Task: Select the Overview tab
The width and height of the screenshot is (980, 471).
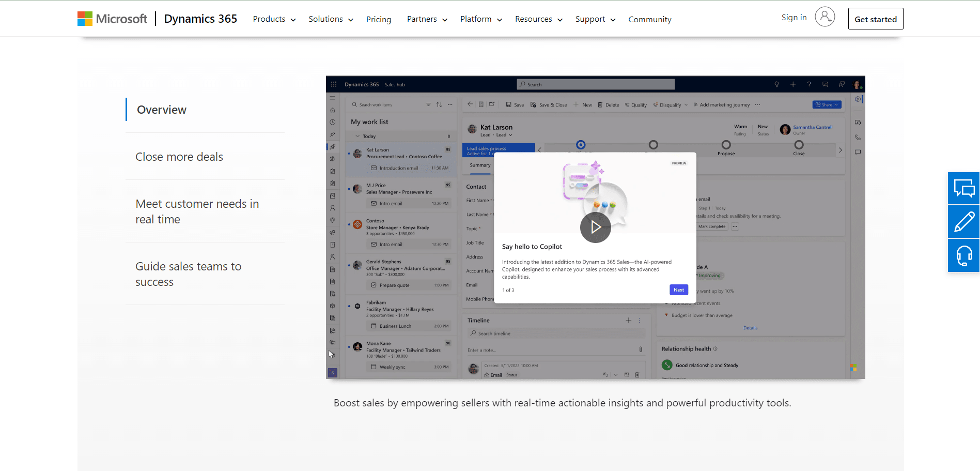Action: tap(162, 110)
